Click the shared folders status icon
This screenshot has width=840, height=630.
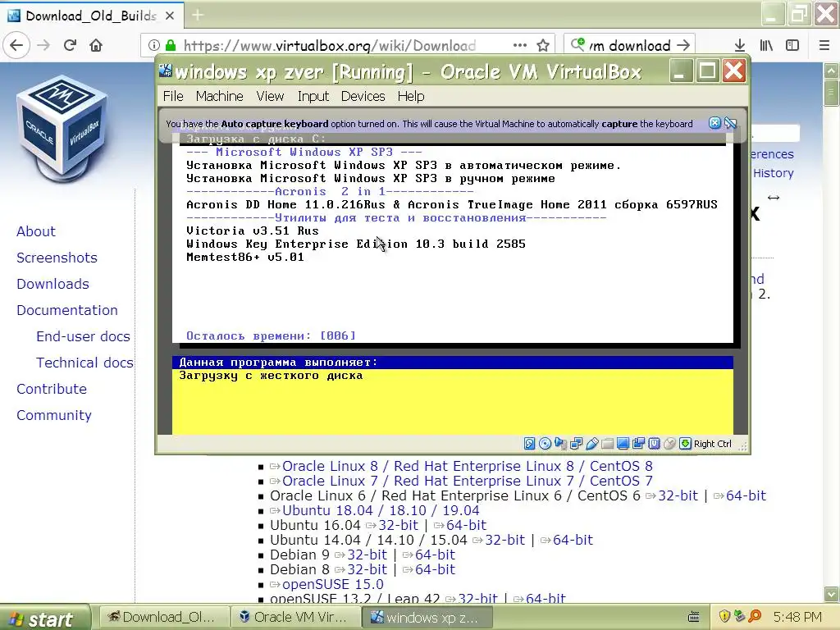[x=607, y=444]
